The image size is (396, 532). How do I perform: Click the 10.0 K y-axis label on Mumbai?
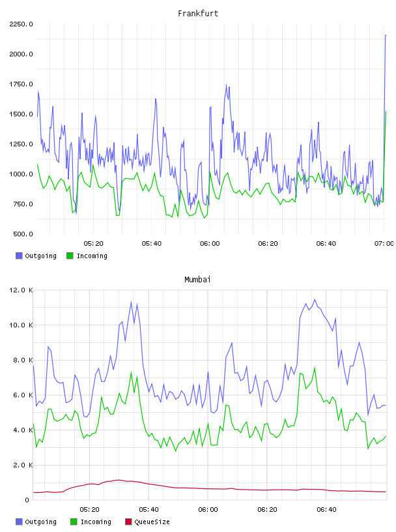coord(21,325)
